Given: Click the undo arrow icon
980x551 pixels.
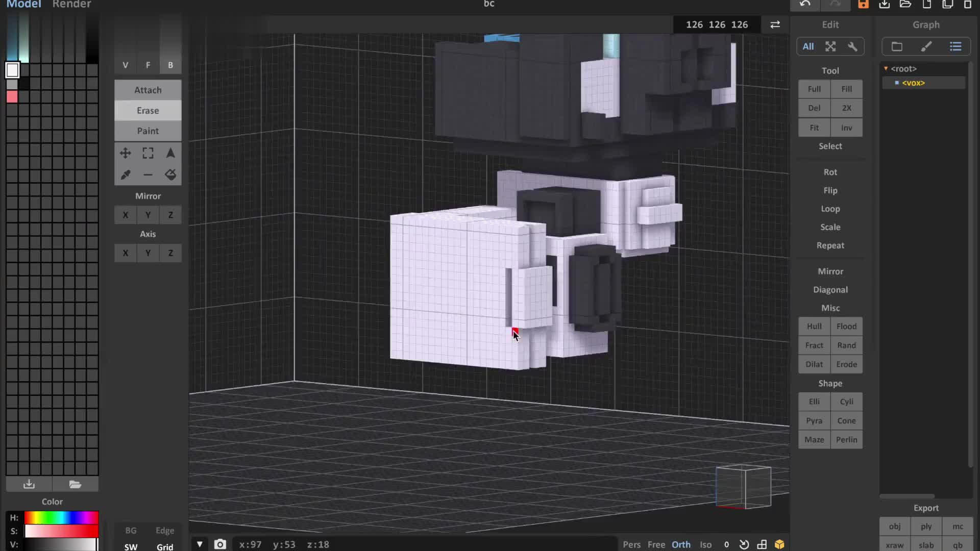Looking at the screenshot, I should pos(805,5).
